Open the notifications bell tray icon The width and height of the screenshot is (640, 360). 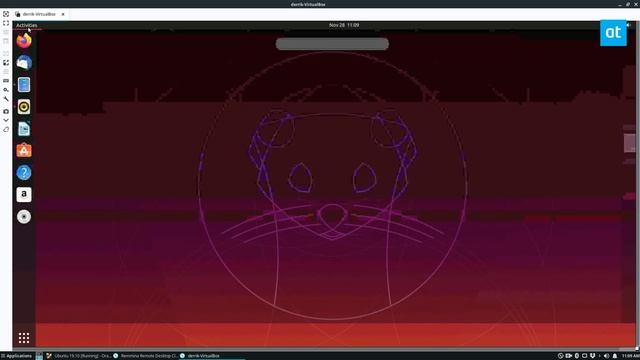pyautogui.click(x=615, y=356)
